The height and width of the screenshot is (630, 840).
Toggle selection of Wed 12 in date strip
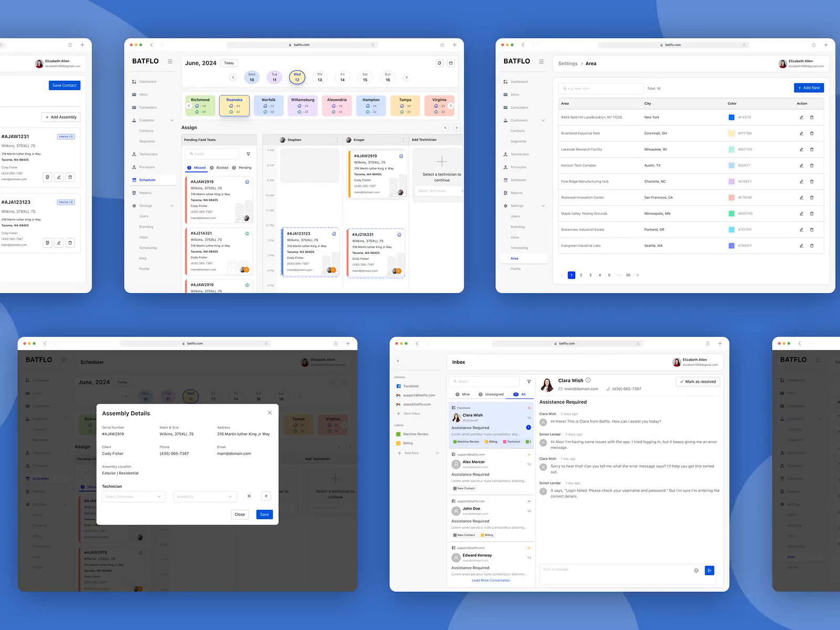297,77
